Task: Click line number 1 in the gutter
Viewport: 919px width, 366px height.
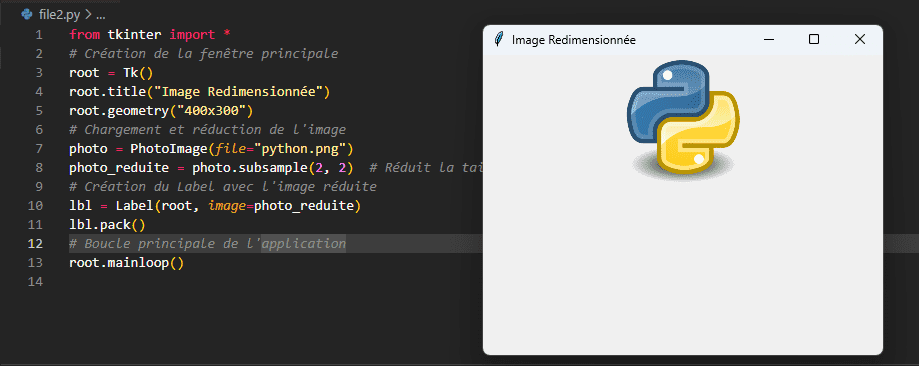Action: 39,35
